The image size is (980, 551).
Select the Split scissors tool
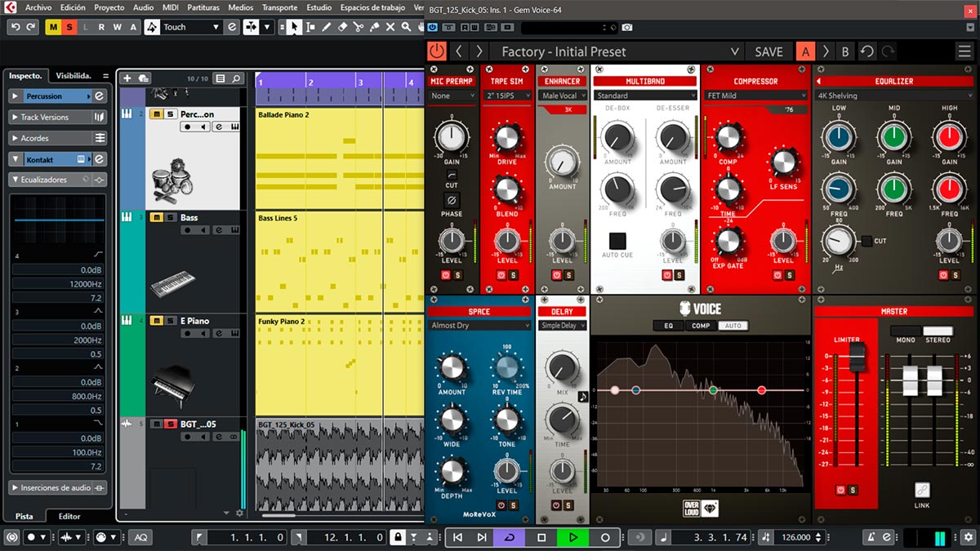click(x=359, y=27)
